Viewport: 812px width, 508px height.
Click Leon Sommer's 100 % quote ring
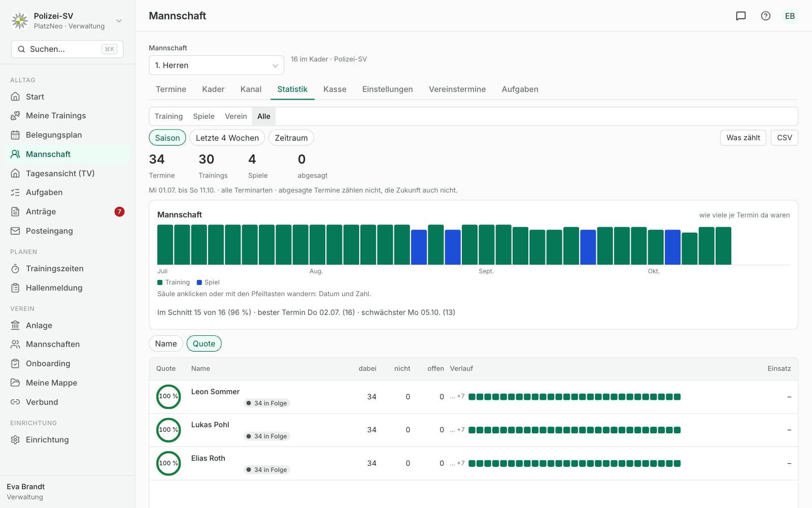(x=168, y=397)
